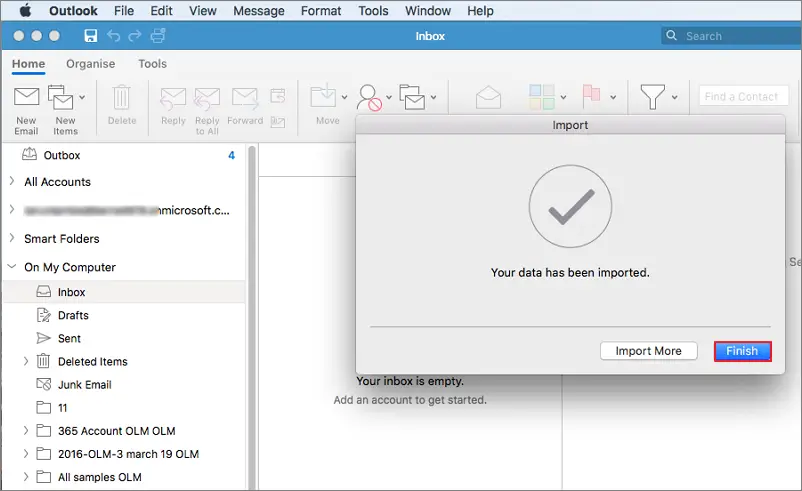
Task: Click the Categorise colored squares icon
Action: tap(542, 97)
